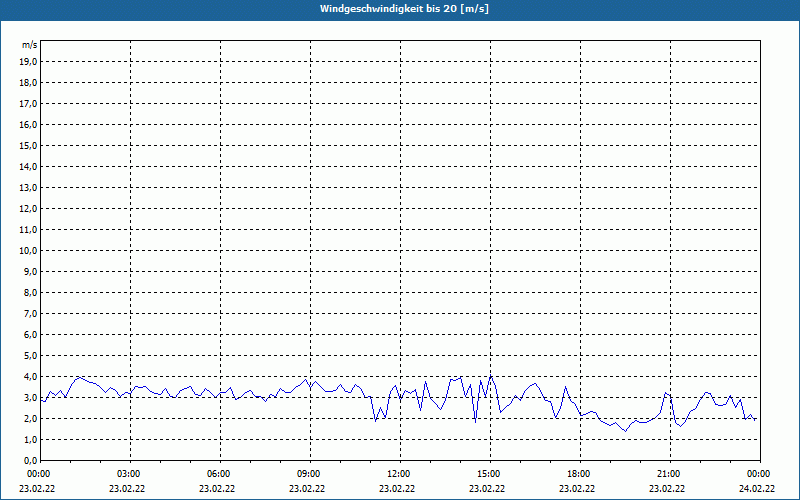Viewport: 800px width, 500px height.
Task: Select the "8,0" y-axis label
Action: (x=30, y=292)
